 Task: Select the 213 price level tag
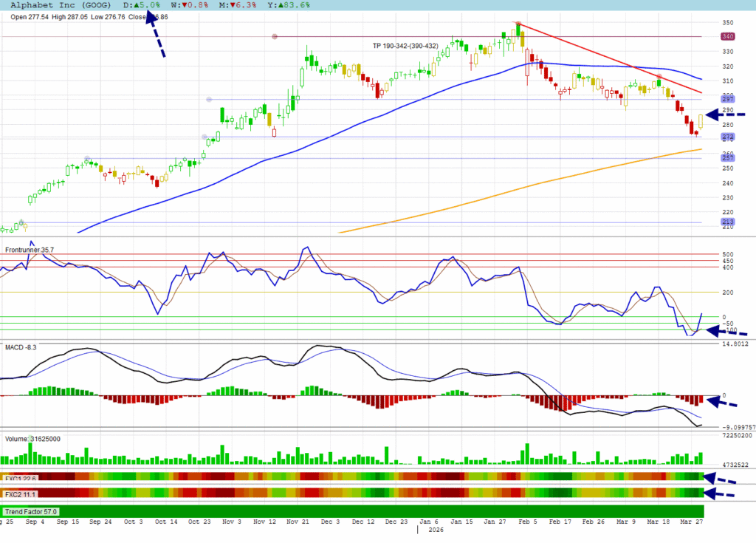pos(727,222)
